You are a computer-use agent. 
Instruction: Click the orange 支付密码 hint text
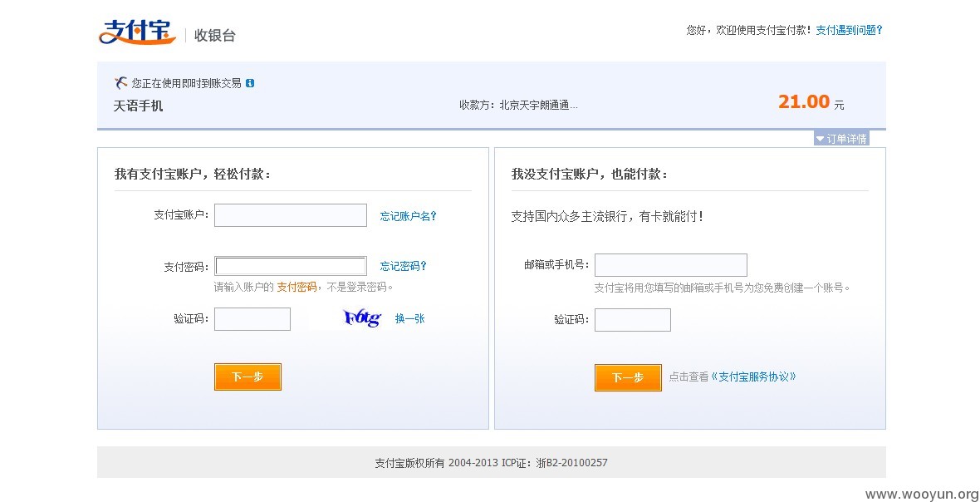(x=296, y=287)
